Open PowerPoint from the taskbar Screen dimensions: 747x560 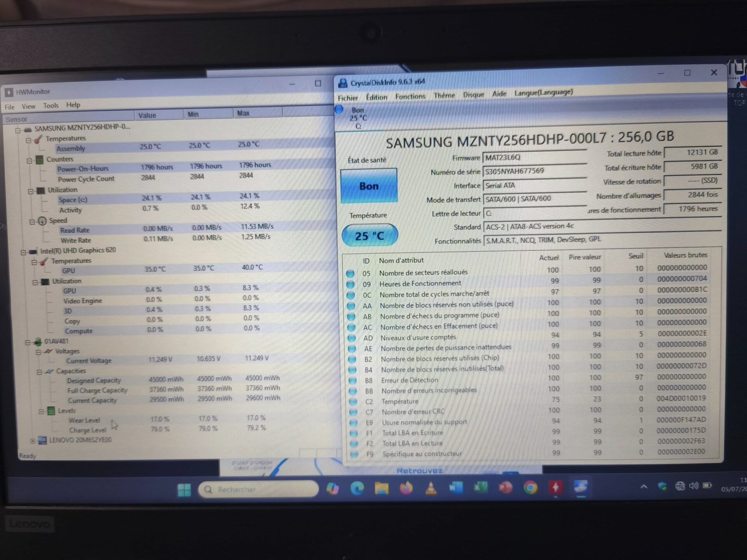[505, 487]
